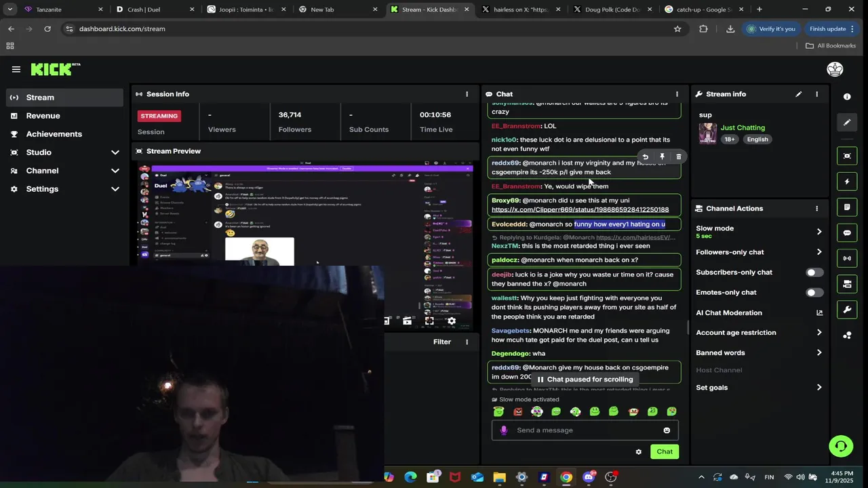Switch to the Tanzanite browser tab
The height and width of the screenshot is (488, 868).
click(62, 9)
